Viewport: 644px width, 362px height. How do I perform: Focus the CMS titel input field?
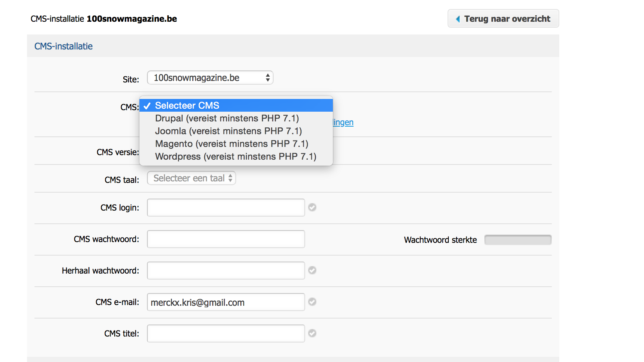pyautogui.click(x=226, y=334)
